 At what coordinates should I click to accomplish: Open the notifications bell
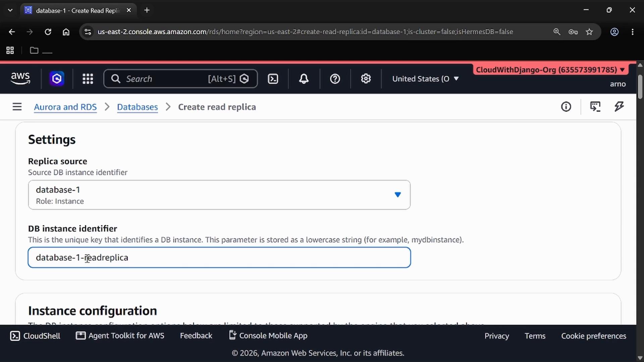point(304,79)
